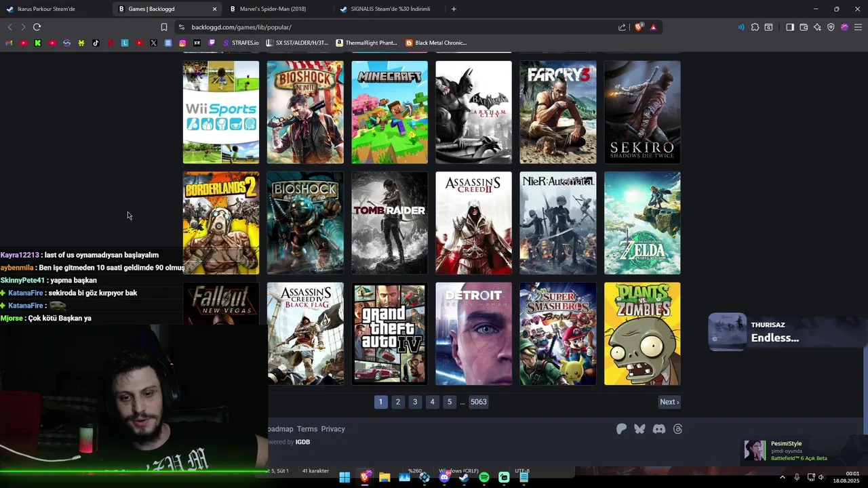Open the site settings icon beside the URL
Screen dimensions: 868x488
click(181, 27)
